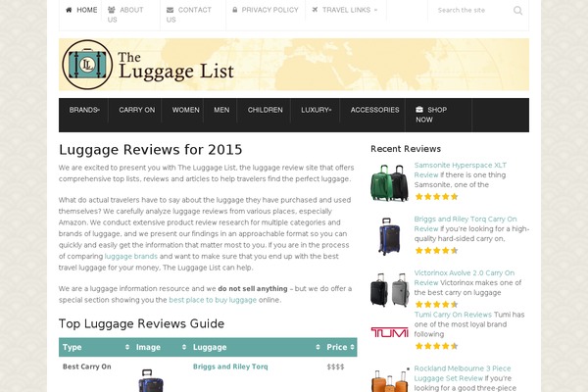Viewport: 588px width, 392px height.
Task: Click the orange Rockland luggage set thumbnail
Action: point(389,381)
